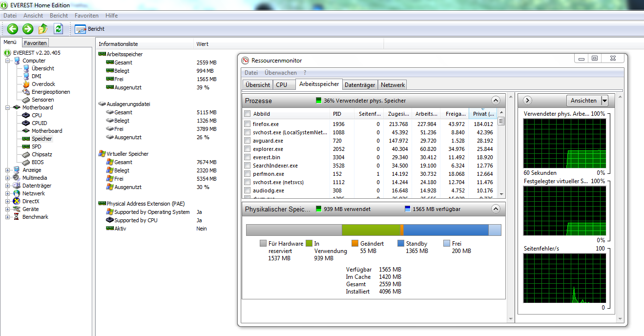
Task: Open the Ansichten dropdown arrow
Action: (604, 101)
